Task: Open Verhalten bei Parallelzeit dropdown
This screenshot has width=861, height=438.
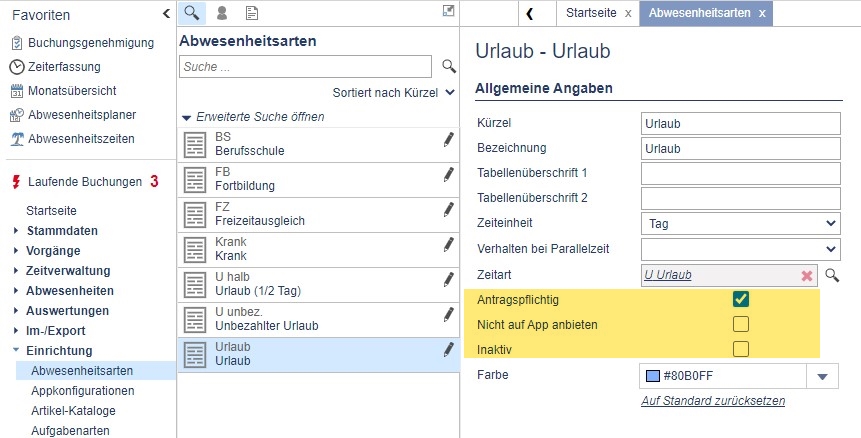Action: tap(741, 249)
